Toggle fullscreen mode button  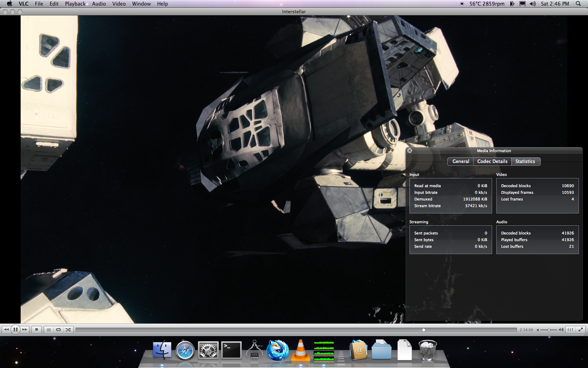[581, 329]
